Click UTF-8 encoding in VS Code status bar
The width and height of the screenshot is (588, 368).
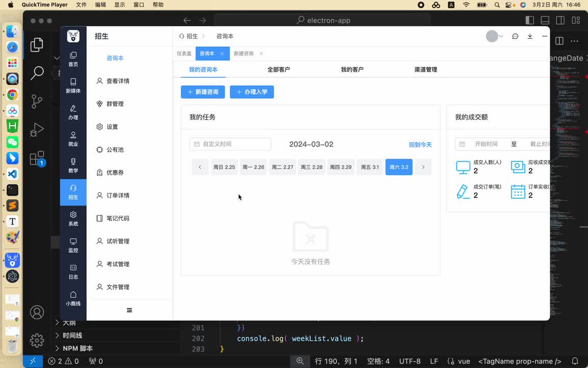pyautogui.click(x=410, y=361)
